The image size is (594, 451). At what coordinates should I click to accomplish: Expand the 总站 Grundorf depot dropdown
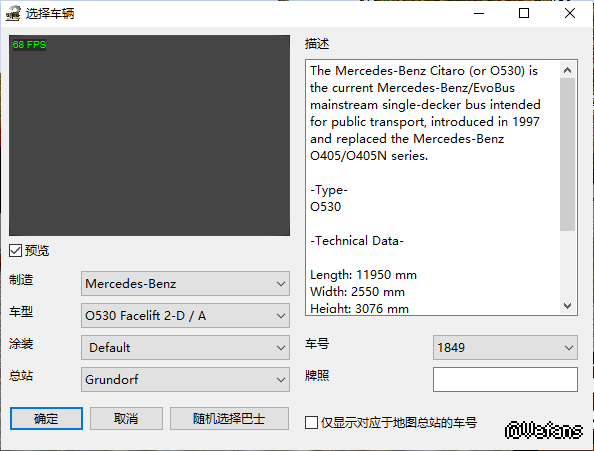pyautogui.click(x=185, y=379)
